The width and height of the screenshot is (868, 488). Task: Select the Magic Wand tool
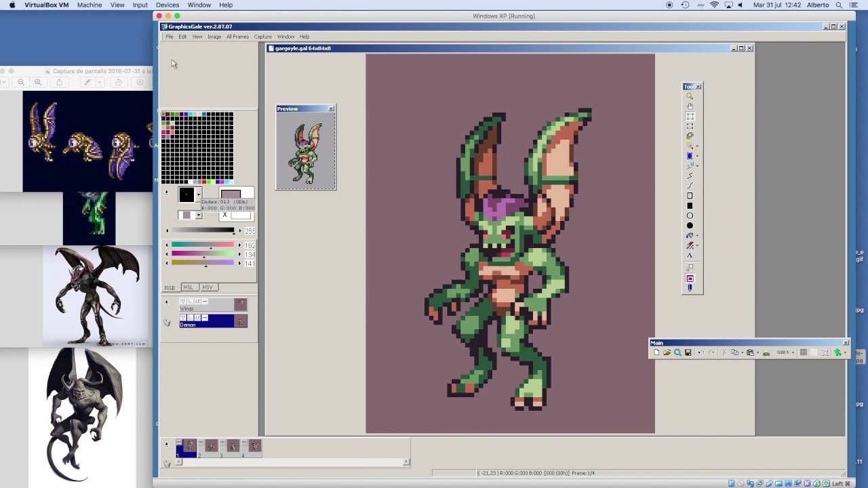[689, 146]
